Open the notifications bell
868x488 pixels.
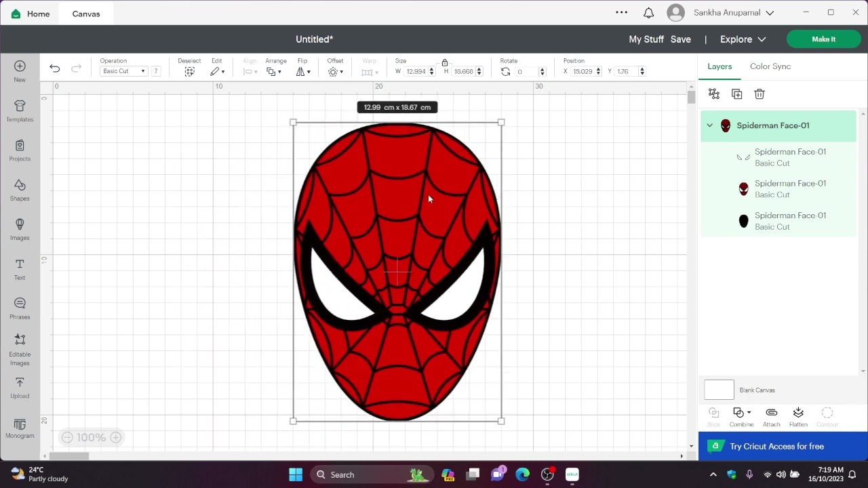tap(648, 13)
